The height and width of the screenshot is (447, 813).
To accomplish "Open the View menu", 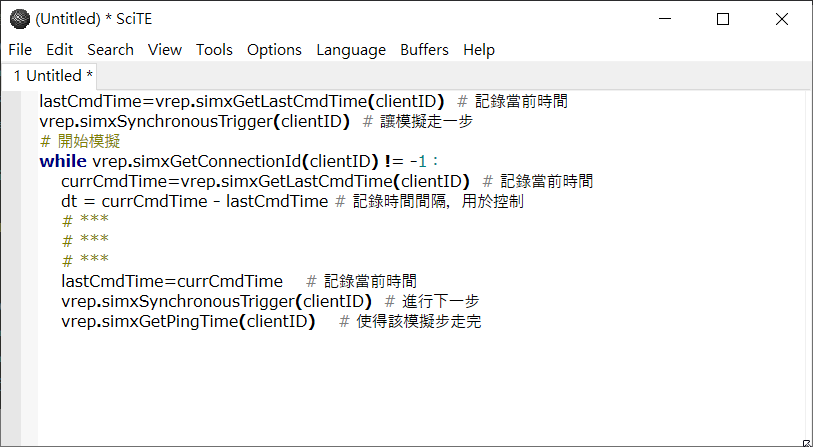I will click(x=165, y=50).
